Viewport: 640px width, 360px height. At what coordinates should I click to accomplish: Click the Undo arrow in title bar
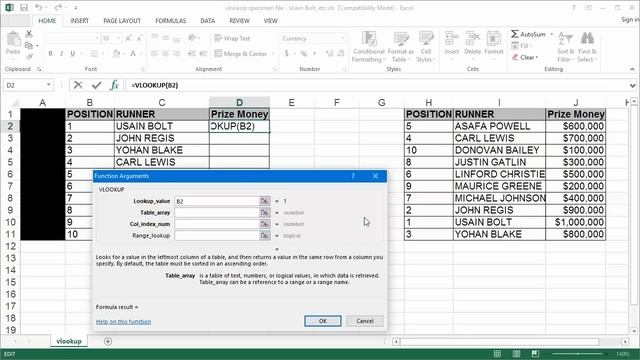[x=38, y=7]
